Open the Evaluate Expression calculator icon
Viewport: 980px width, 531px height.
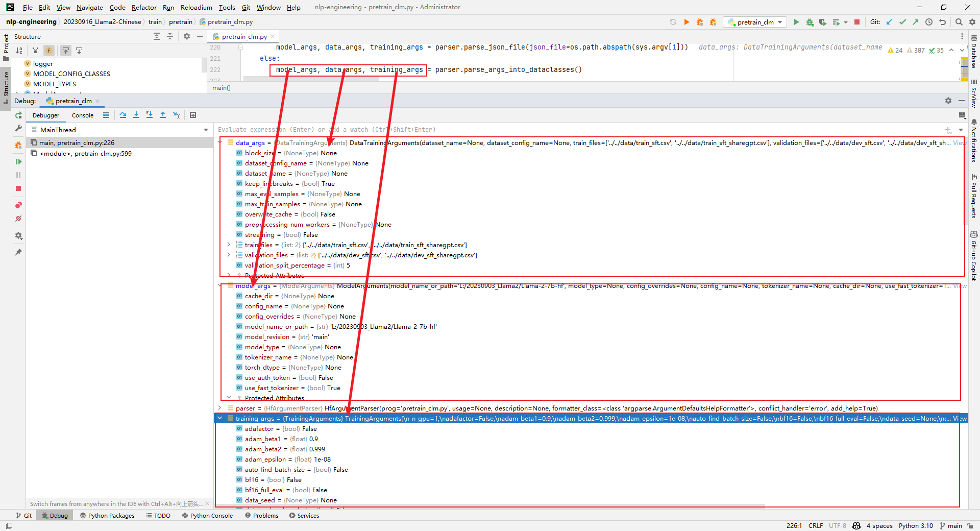tap(193, 115)
